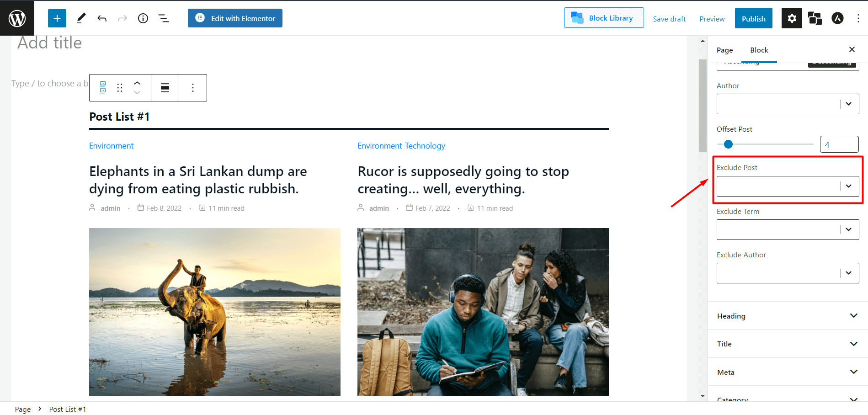Select the Tools pencil icon
Image resolution: width=868 pixels, height=415 pixels.
81,18
